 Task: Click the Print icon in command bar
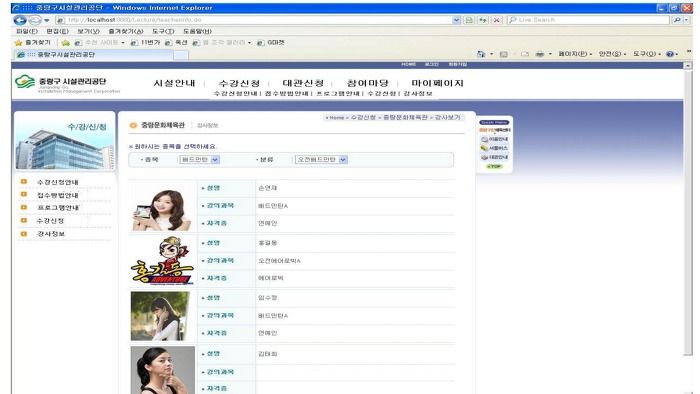click(x=540, y=54)
